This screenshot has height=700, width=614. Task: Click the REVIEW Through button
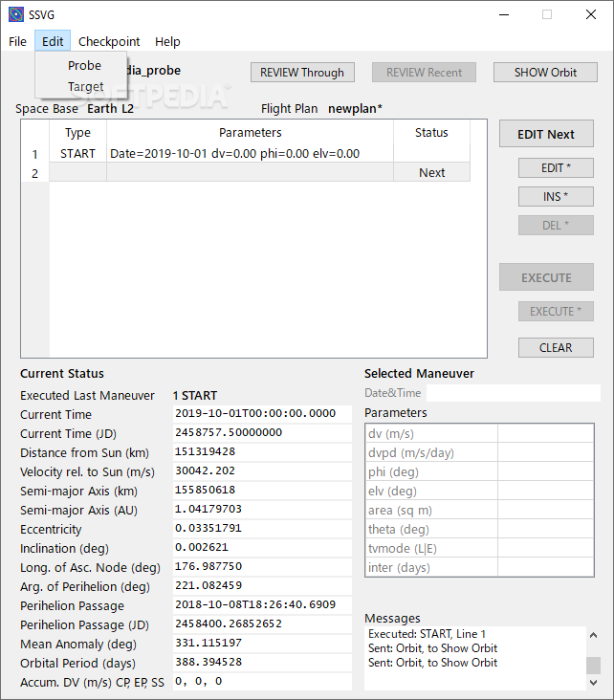(302, 73)
